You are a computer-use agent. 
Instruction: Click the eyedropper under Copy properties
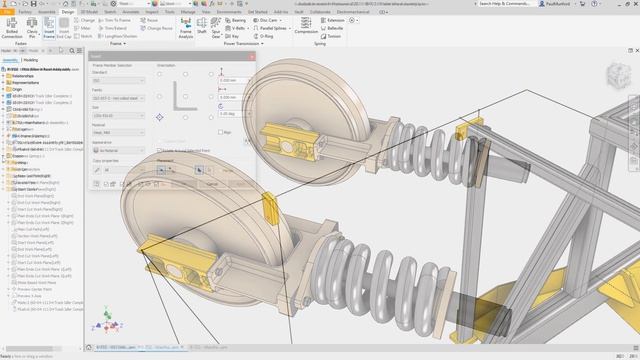pyautogui.click(x=97, y=170)
